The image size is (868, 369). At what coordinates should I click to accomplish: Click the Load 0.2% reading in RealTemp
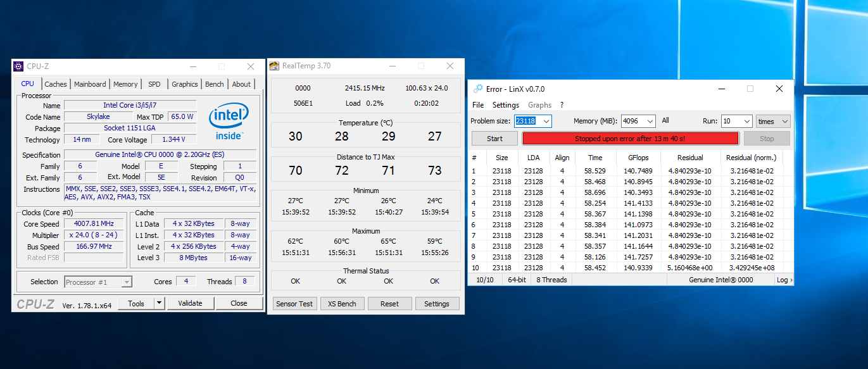click(364, 103)
